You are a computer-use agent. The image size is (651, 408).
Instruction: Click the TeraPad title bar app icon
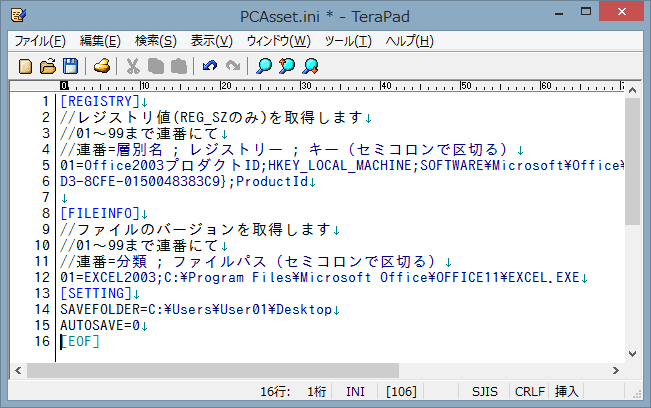click(18, 15)
